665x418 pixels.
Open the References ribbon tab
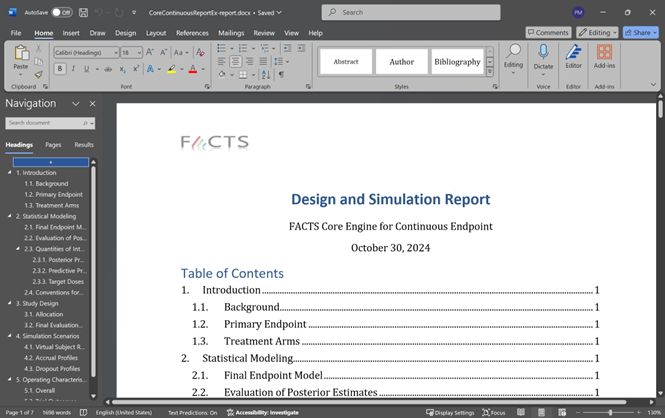[192, 33]
